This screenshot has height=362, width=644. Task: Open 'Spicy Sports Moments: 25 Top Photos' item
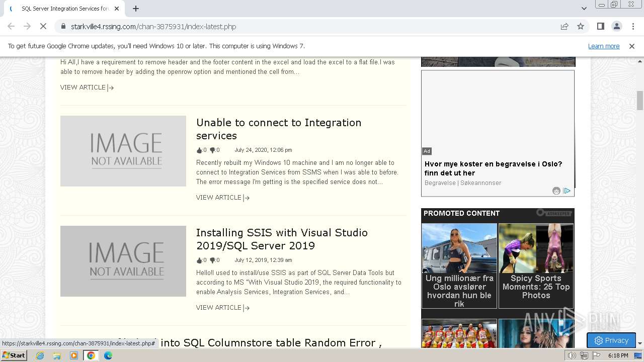coord(536,265)
